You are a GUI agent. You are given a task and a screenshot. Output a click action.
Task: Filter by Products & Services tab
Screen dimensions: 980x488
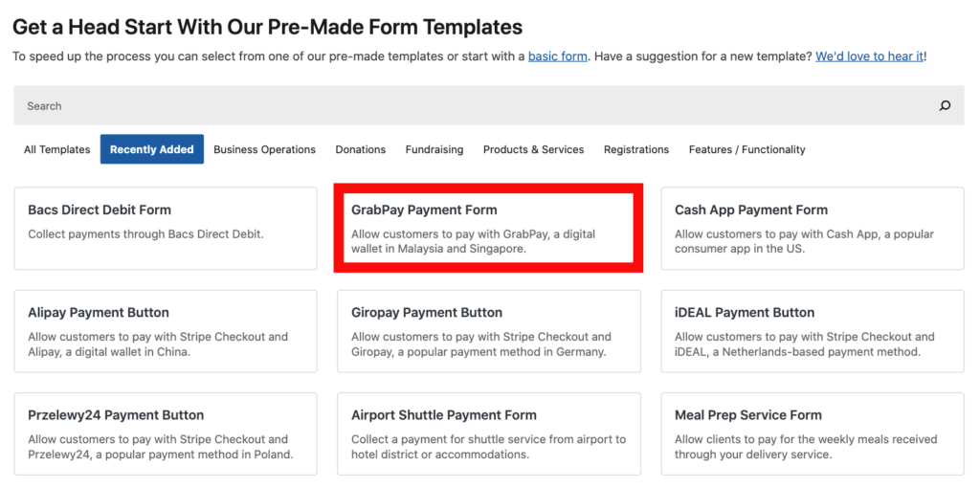533,149
